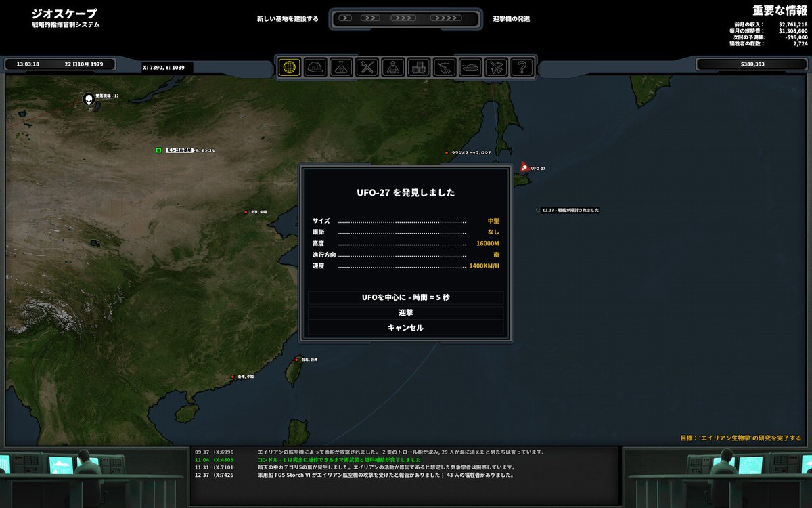Open the Stores crates icon
This screenshot has width=812, height=508.
click(418, 67)
